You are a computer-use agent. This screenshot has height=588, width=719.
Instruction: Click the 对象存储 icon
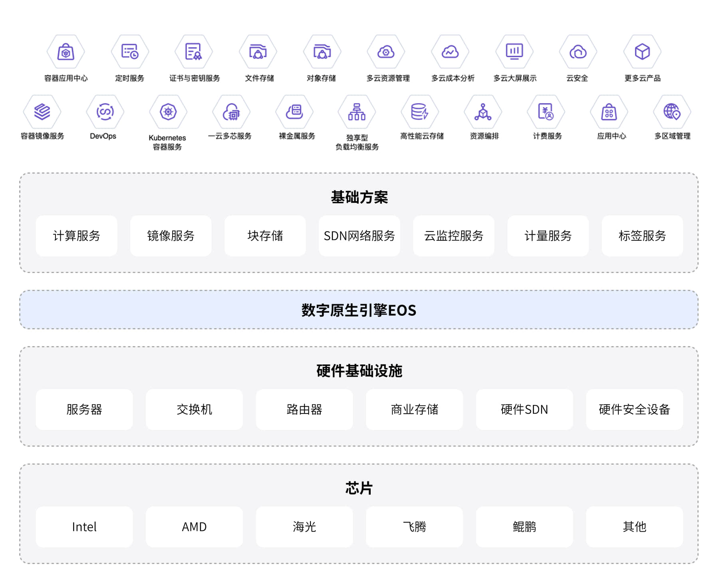click(x=322, y=52)
